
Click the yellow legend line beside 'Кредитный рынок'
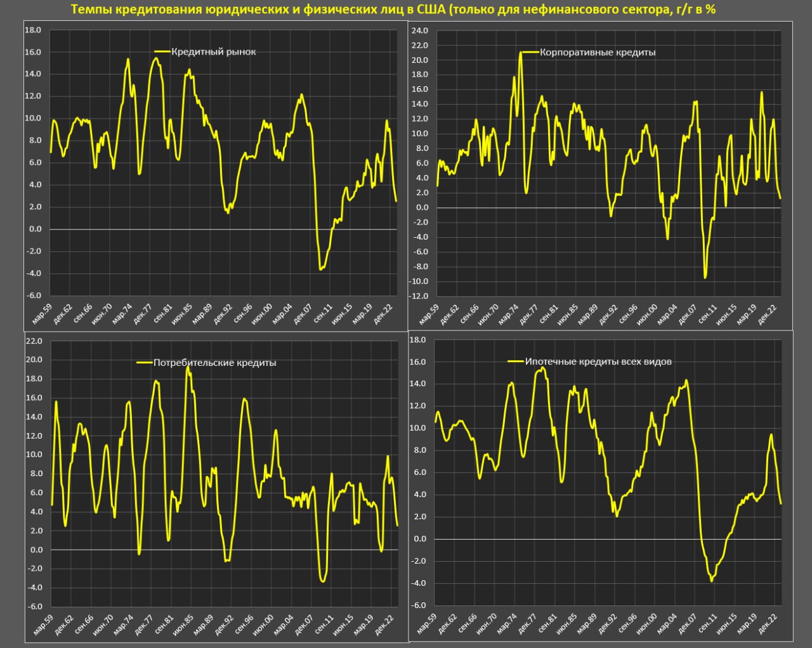pos(162,52)
